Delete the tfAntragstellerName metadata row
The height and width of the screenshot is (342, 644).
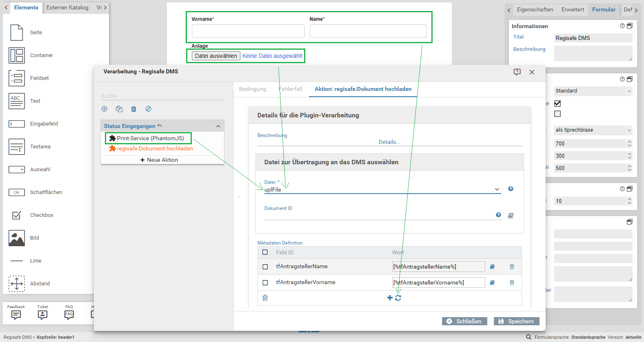point(512,267)
